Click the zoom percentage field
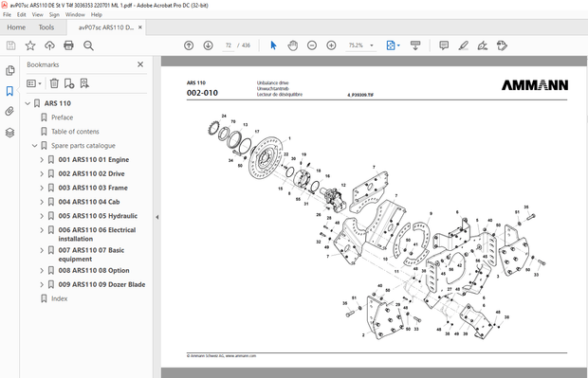 click(356, 45)
